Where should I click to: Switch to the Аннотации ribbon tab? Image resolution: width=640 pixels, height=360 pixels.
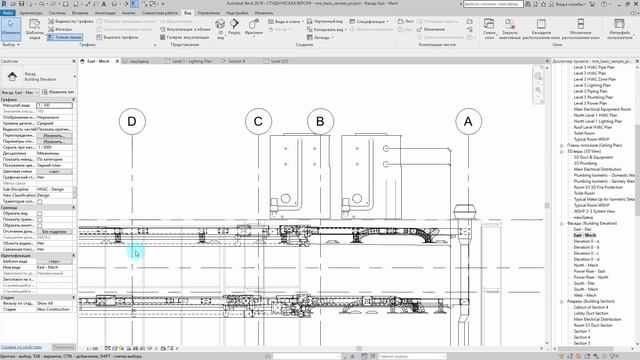[x=105, y=13]
